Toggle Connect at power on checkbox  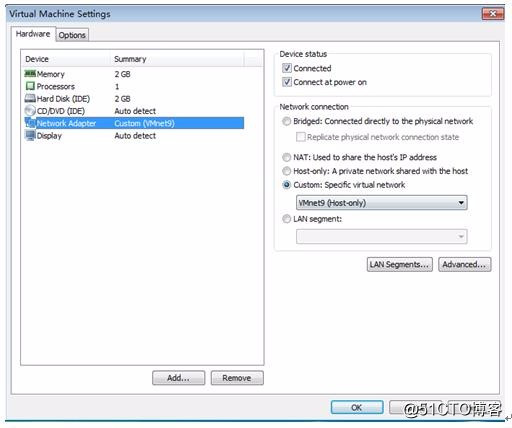point(287,82)
